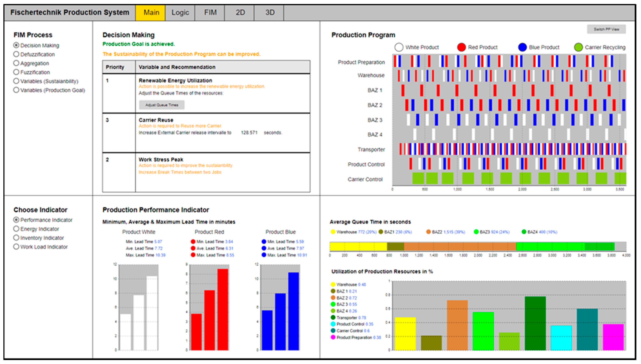The width and height of the screenshot is (641, 364).
Task: Choose the Aggregation FIM process option
Action: pos(16,63)
